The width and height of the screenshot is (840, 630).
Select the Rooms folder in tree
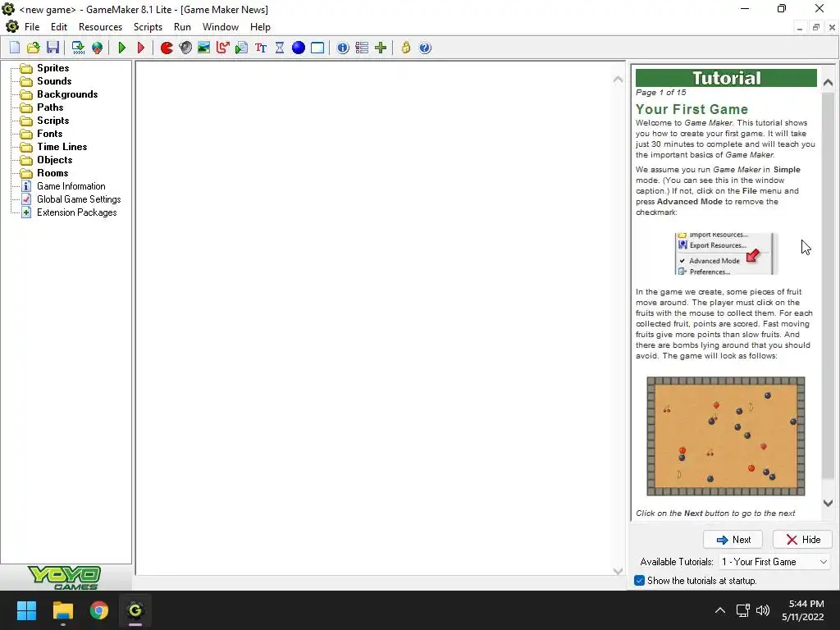coord(52,173)
